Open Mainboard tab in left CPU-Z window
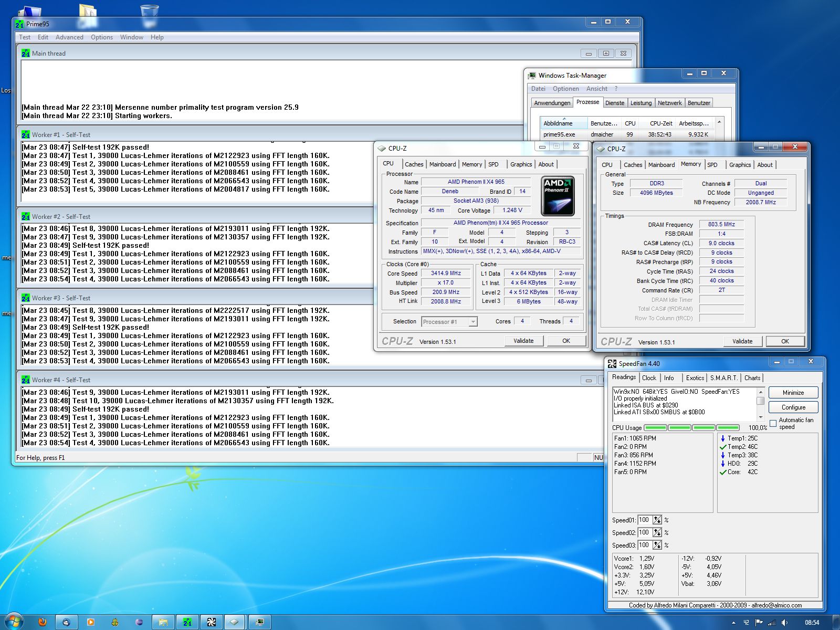Image resolution: width=840 pixels, height=630 pixels. coord(443,164)
